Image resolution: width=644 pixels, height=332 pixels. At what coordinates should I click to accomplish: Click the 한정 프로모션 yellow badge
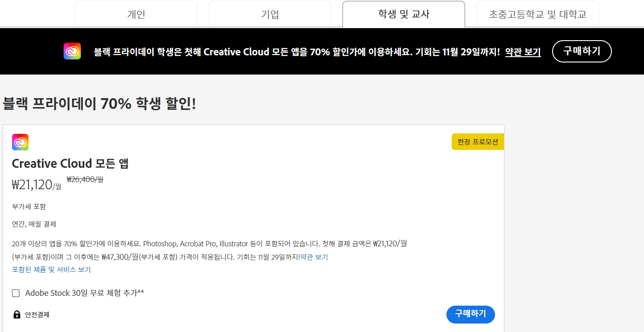click(478, 142)
